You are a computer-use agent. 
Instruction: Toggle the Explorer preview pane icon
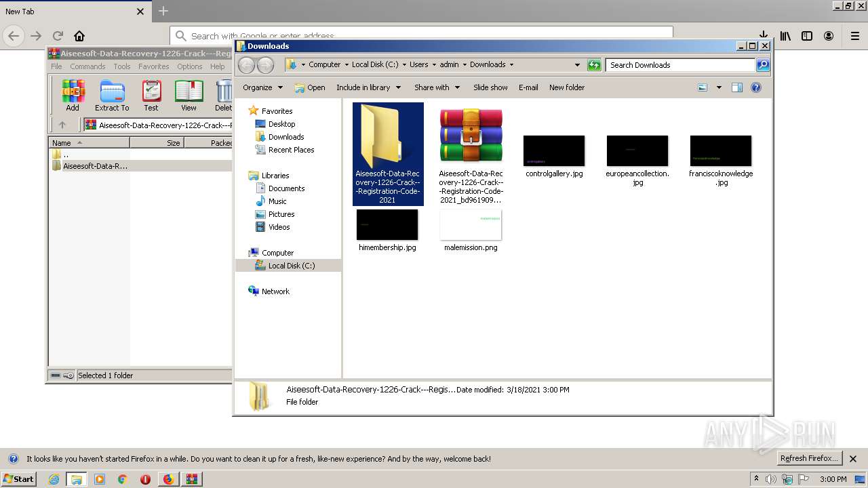click(x=737, y=87)
